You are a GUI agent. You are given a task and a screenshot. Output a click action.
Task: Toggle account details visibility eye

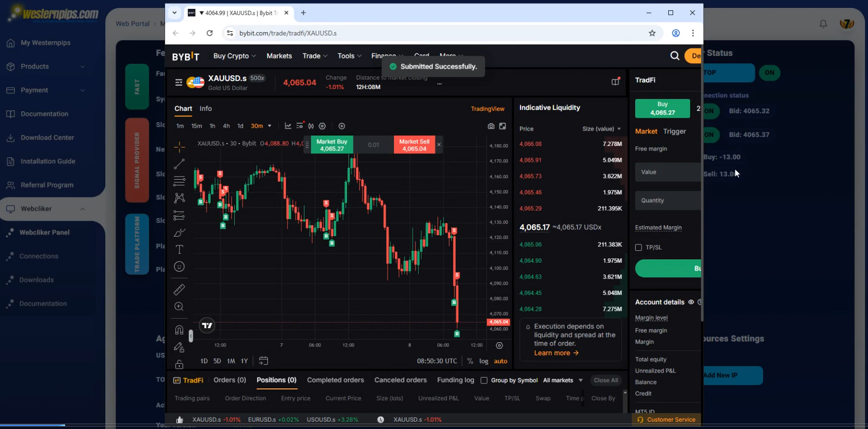click(691, 302)
